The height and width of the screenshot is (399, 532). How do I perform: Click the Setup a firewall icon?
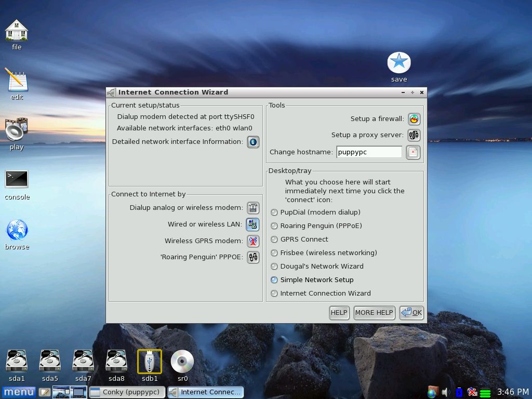[414, 119]
